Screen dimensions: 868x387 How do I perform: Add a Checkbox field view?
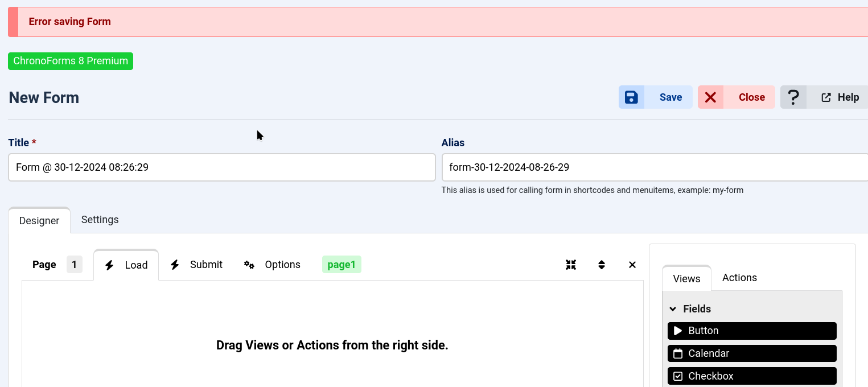(751, 376)
